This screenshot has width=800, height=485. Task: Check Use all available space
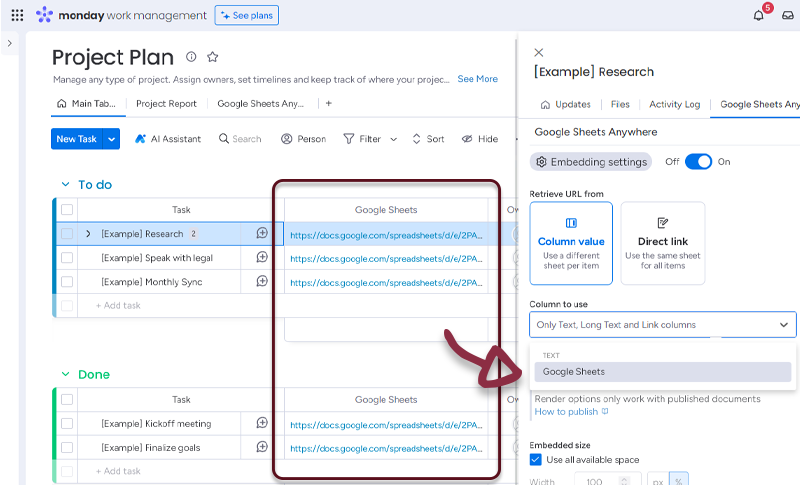point(536,459)
